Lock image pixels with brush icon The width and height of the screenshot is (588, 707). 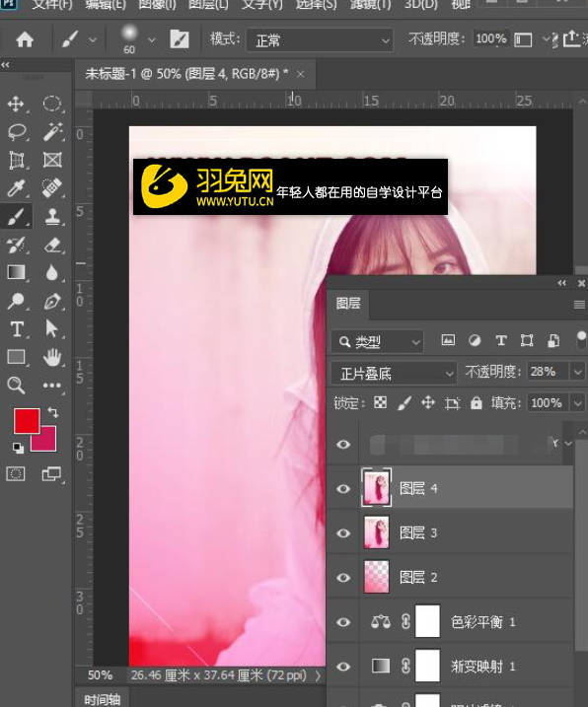404,402
